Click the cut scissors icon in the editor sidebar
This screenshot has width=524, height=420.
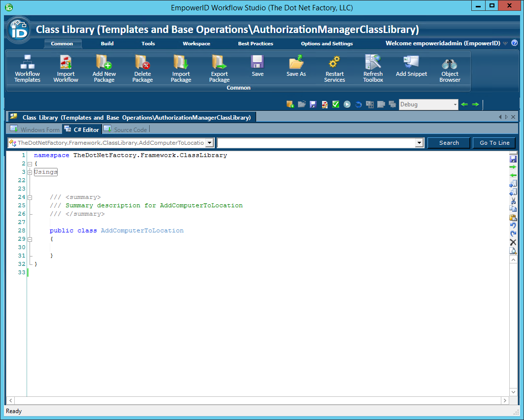click(x=513, y=201)
